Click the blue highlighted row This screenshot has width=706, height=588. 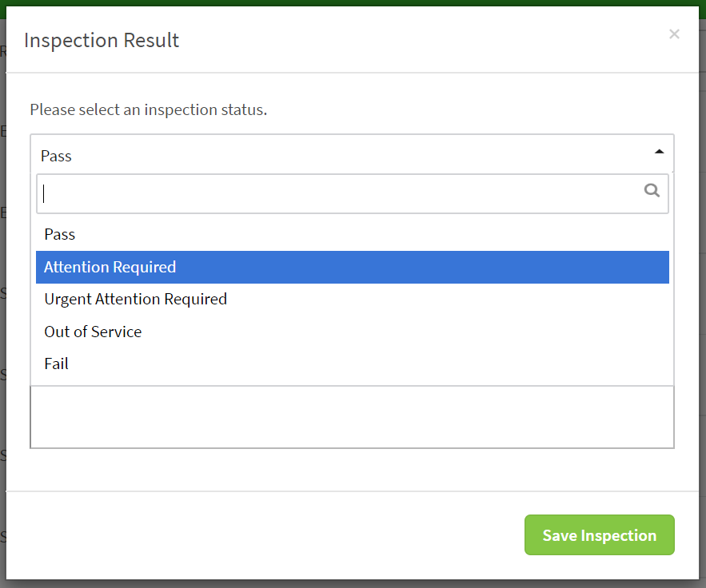[x=353, y=267]
